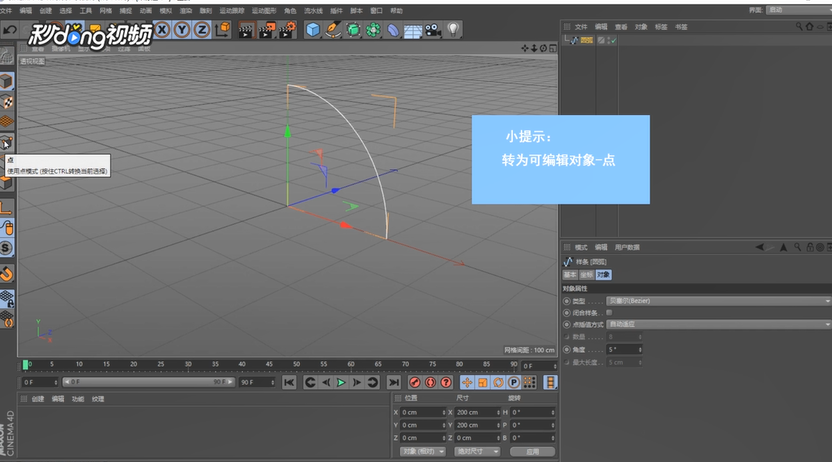Select the Spline Pen tool
The image size is (832, 462).
[x=333, y=30]
